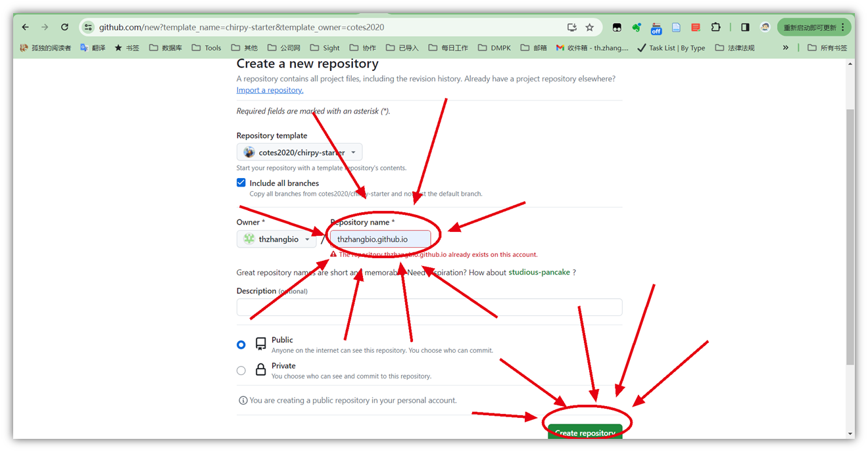Open the 孤独的阅读者 bookmark

click(x=45, y=48)
